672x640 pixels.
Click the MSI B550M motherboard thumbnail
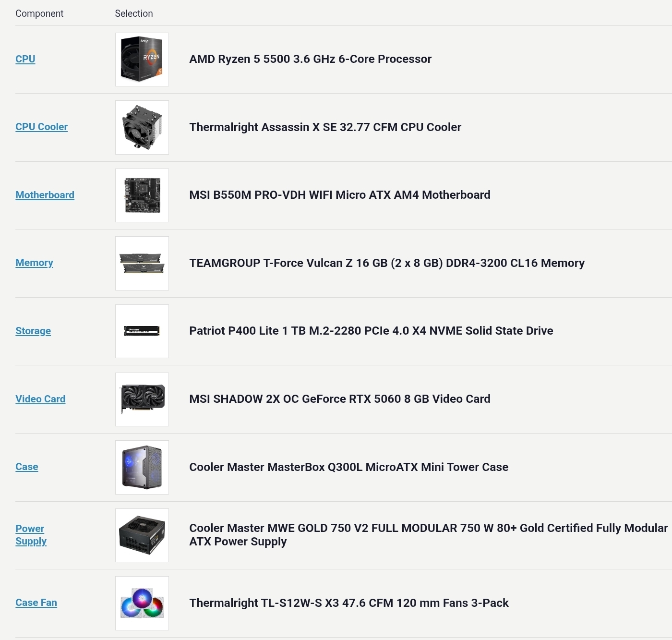142,195
